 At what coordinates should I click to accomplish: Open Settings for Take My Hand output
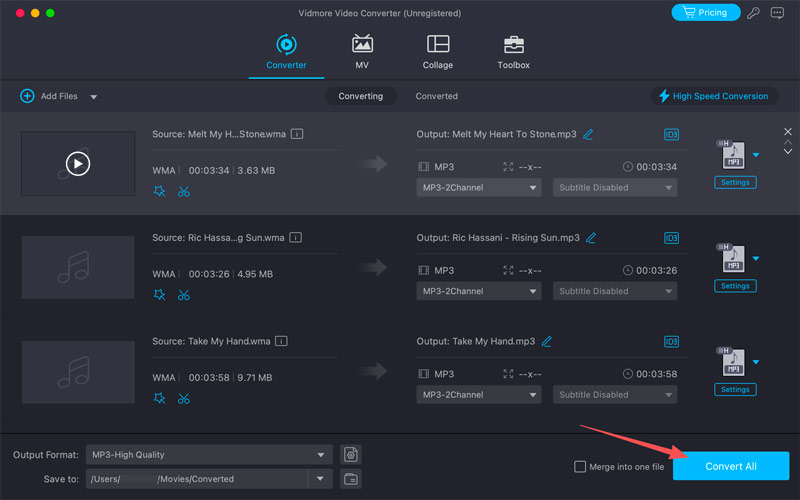pos(735,389)
